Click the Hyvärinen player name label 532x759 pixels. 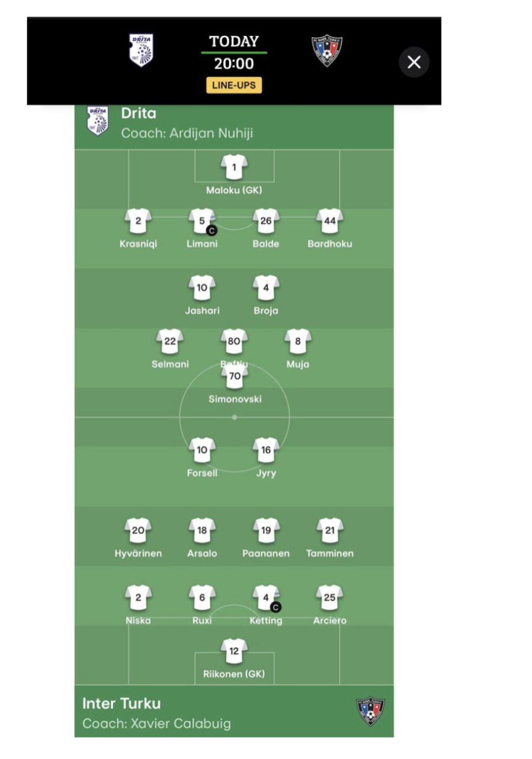[138, 554]
